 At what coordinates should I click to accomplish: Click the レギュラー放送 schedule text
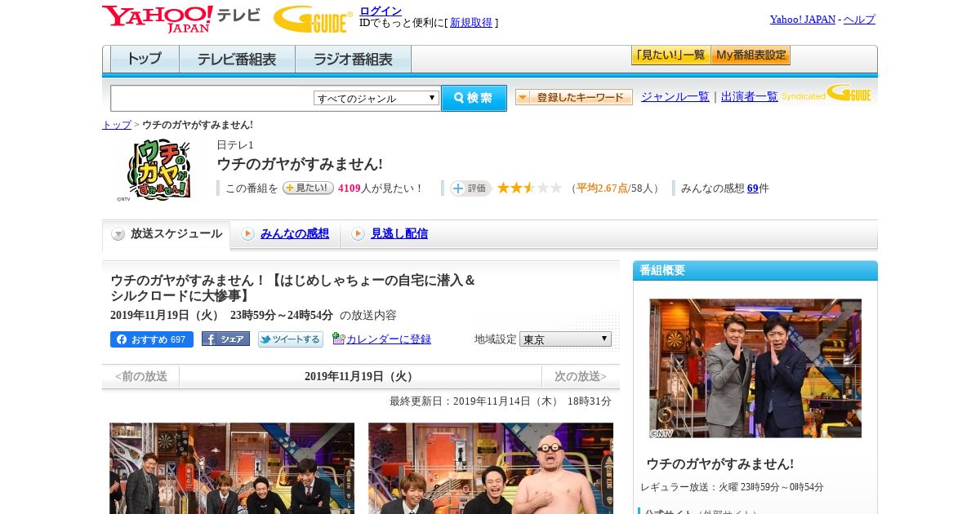point(732,487)
